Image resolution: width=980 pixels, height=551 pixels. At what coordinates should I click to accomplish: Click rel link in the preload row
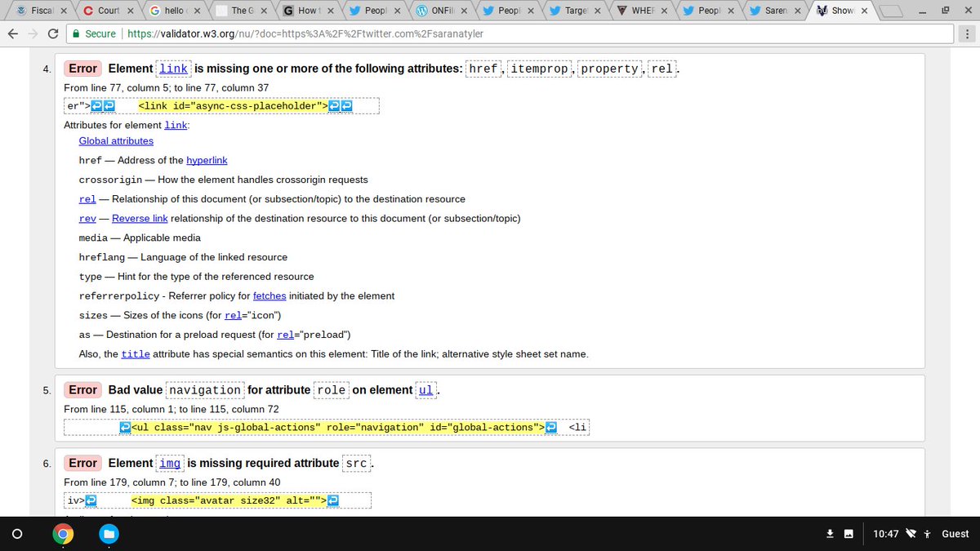point(286,335)
